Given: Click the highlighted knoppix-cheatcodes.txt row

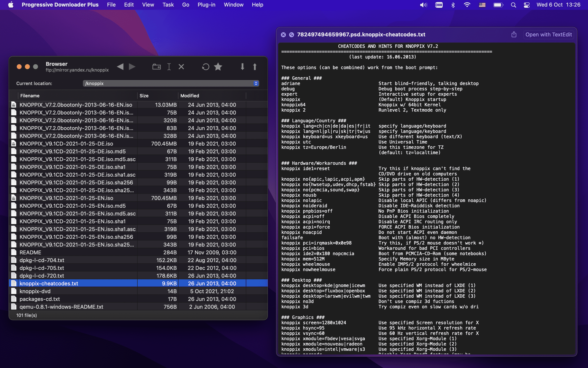Looking at the screenshot, I should (138, 283).
